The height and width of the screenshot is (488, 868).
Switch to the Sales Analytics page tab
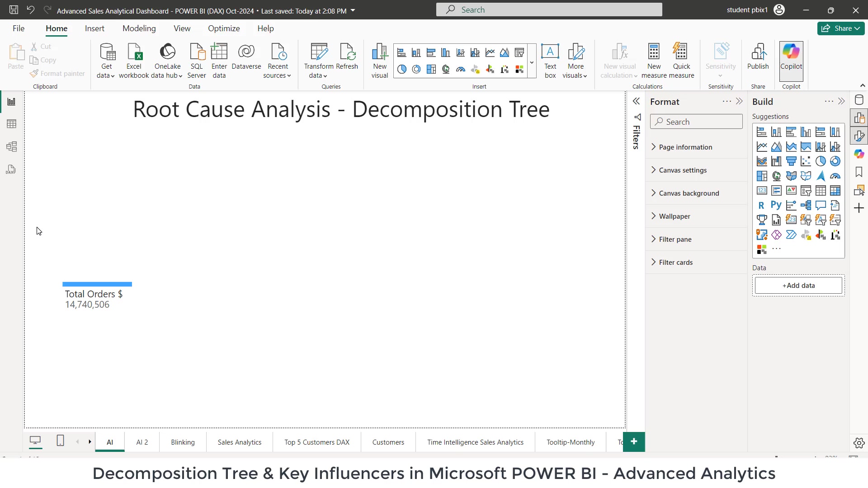tap(240, 442)
